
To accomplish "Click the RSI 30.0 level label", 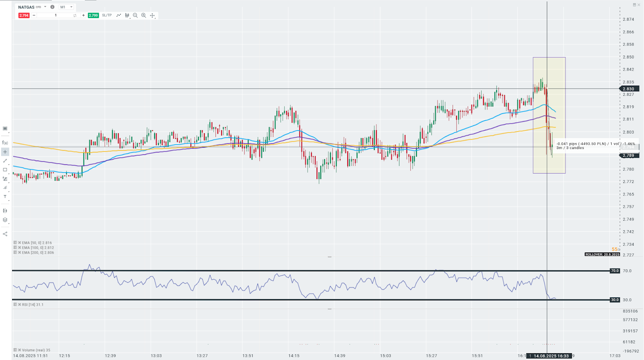I will (615, 300).
